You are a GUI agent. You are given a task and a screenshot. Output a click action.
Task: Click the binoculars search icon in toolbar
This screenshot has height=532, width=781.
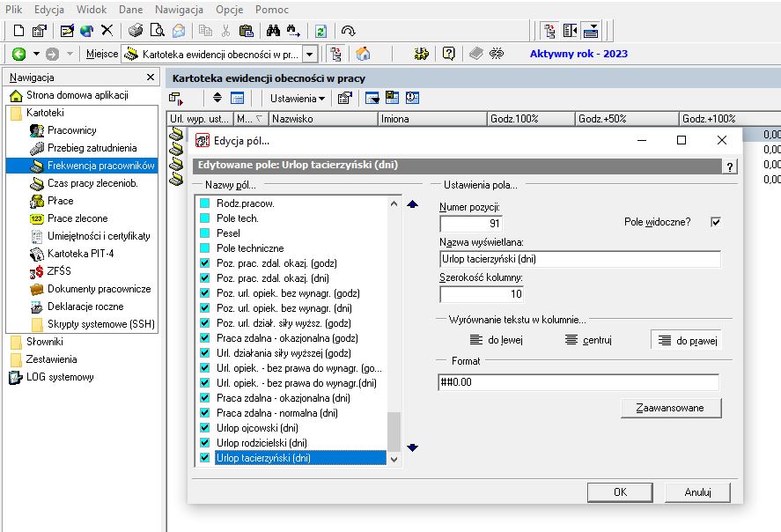tap(273, 31)
